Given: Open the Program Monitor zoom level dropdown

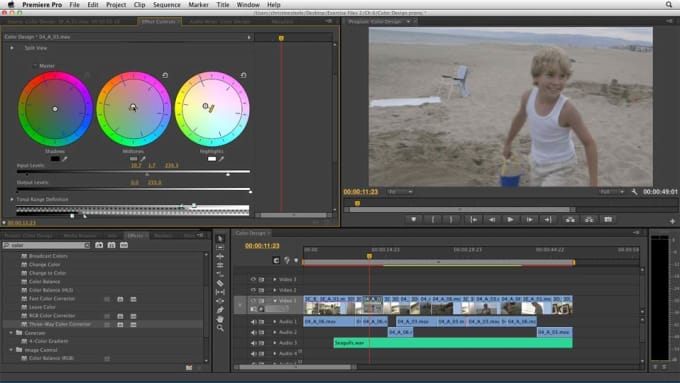Looking at the screenshot, I should click(x=400, y=192).
